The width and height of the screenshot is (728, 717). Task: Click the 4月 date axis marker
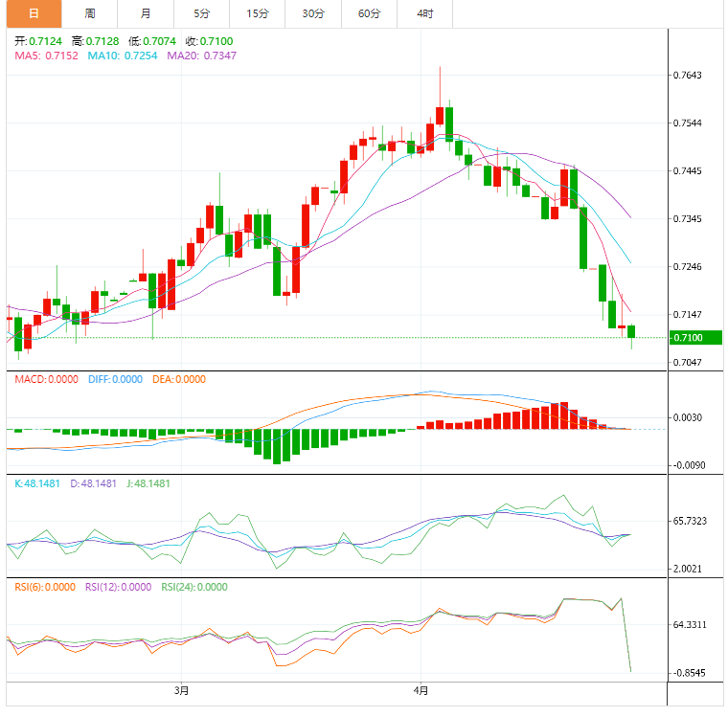pos(421,691)
